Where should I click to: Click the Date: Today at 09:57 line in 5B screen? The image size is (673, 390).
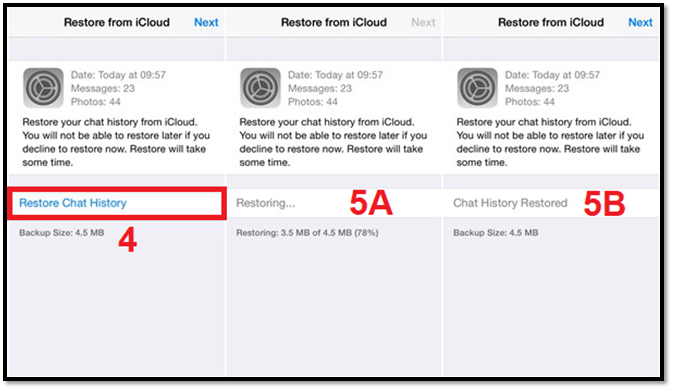[552, 75]
